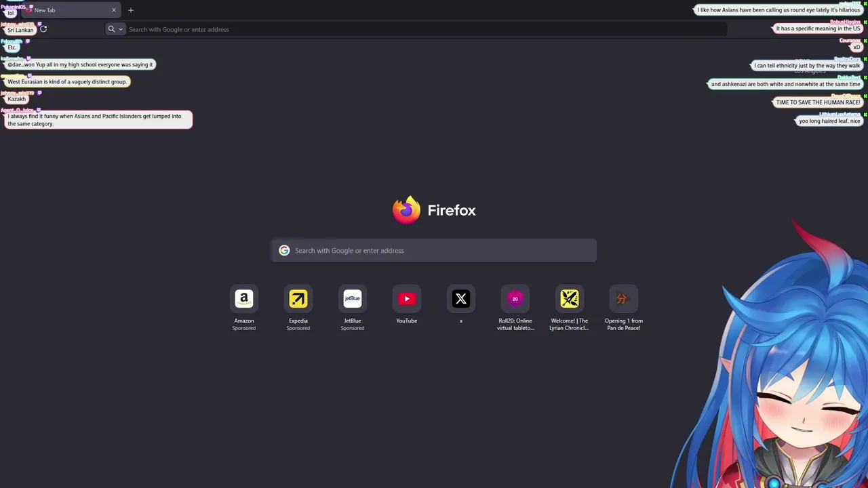
Task: Click the "round eye lately" chat message
Action: coord(779,10)
